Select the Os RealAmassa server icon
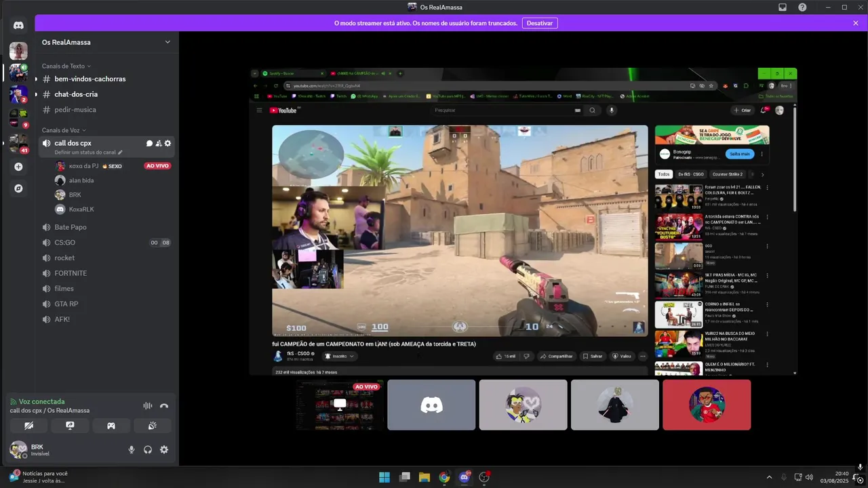Viewport: 868px width, 488px height. pos(18,72)
